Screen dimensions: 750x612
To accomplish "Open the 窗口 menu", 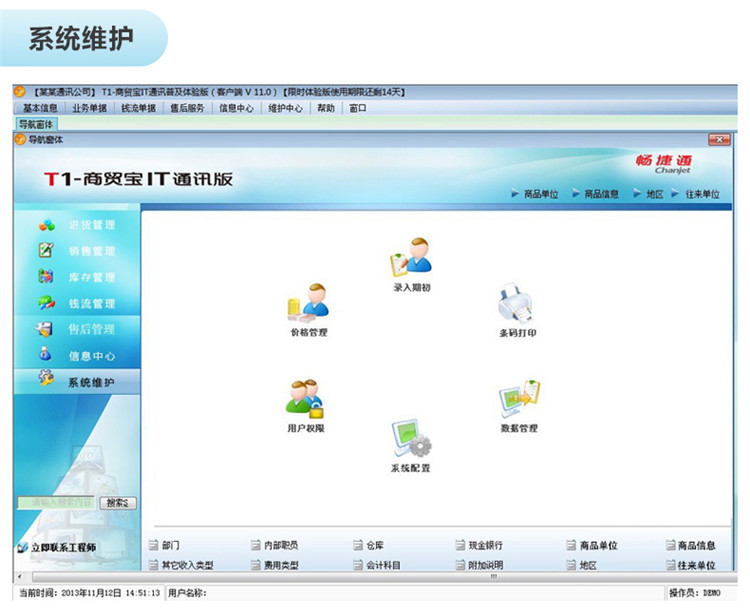I will [358, 109].
